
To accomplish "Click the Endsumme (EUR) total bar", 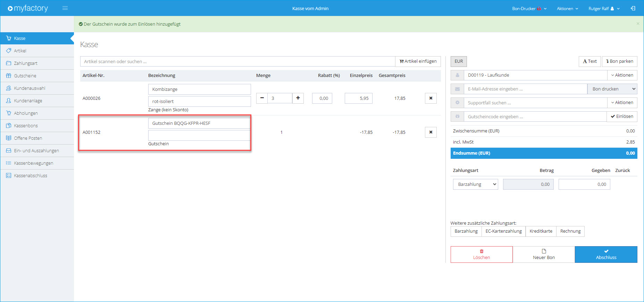I will pyautogui.click(x=544, y=153).
